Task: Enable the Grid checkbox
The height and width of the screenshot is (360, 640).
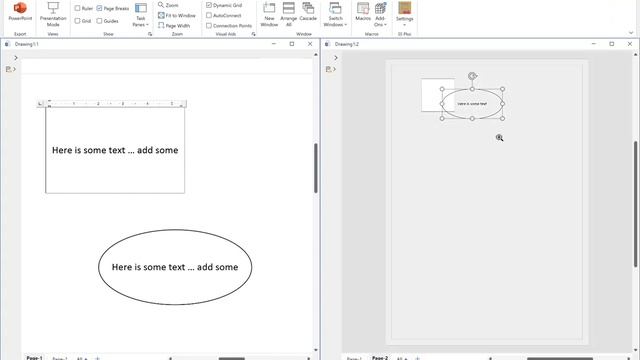Action: tap(83, 21)
